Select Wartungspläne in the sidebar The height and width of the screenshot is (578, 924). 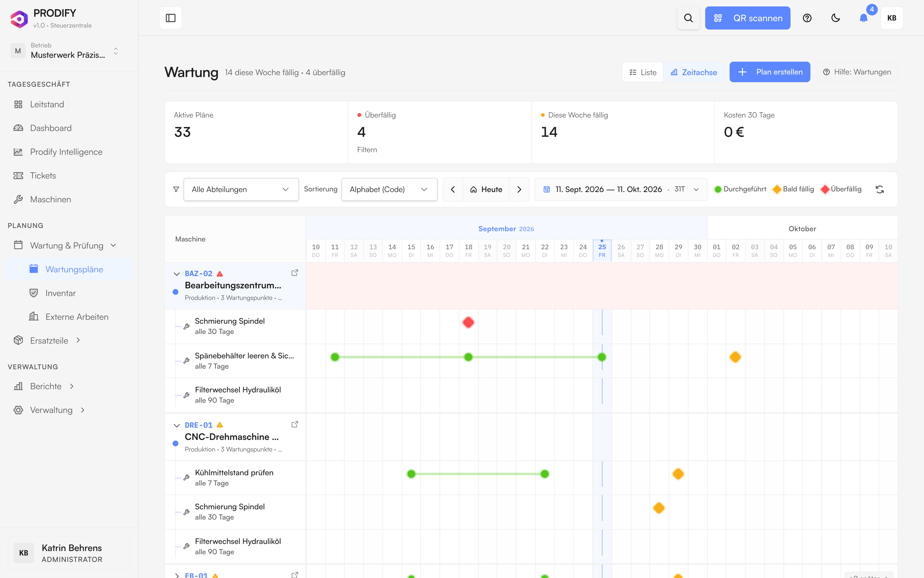click(x=69, y=269)
